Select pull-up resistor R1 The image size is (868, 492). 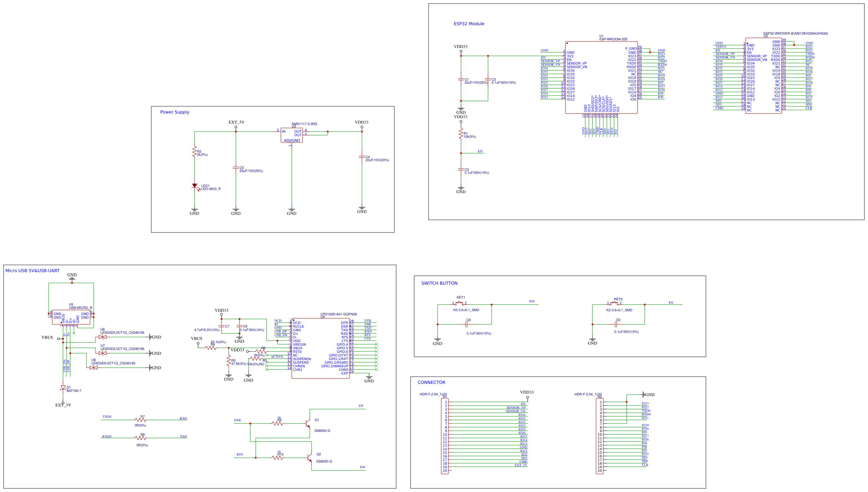point(461,134)
